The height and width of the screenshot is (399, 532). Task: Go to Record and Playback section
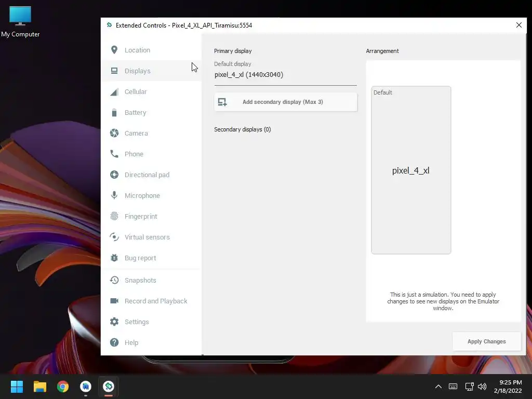[x=151, y=301]
